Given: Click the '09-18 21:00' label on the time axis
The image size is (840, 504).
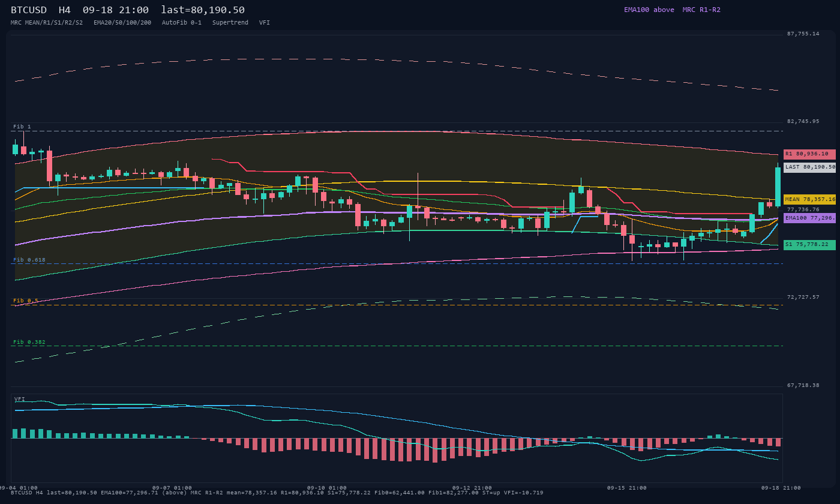Looking at the screenshot, I should click(x=781, y=488).
